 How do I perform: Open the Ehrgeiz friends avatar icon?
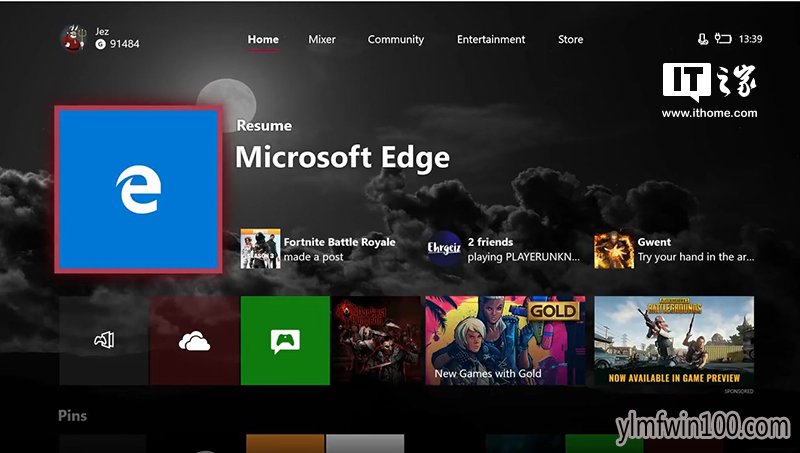point(444,248)
